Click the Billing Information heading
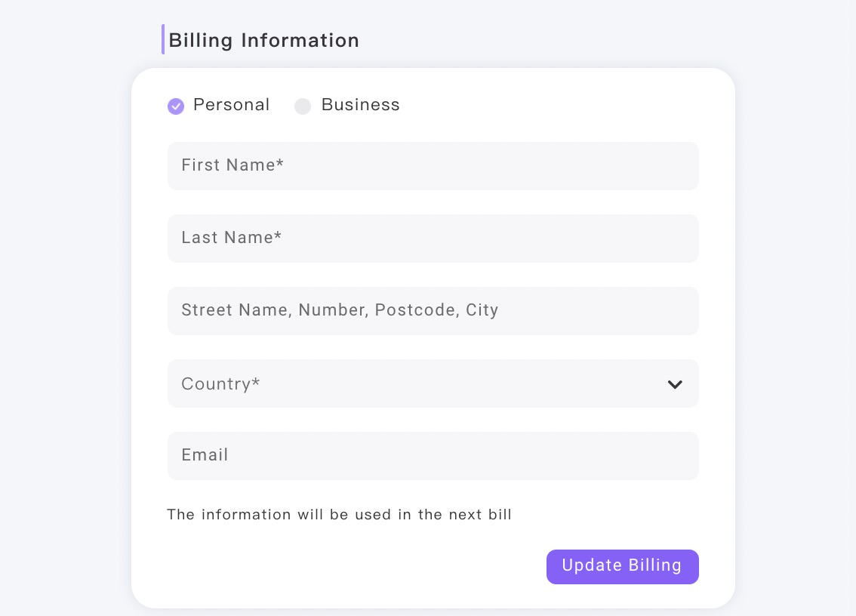Image resolution: width=856 pixels, height=616 pixels. pyautogui.click(x=263, y=41)
